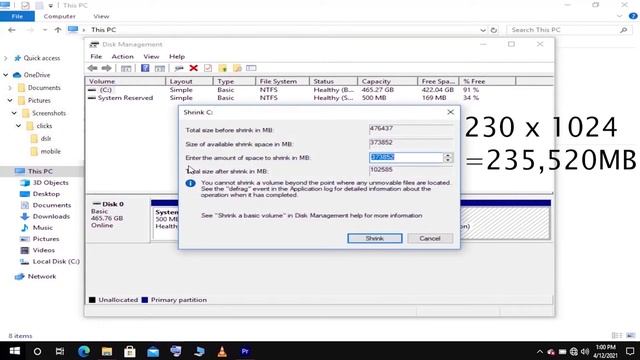This screenshot has width=640, height=360.
Task: Collapse the OneDrive tree node
Action: (5, 75)
